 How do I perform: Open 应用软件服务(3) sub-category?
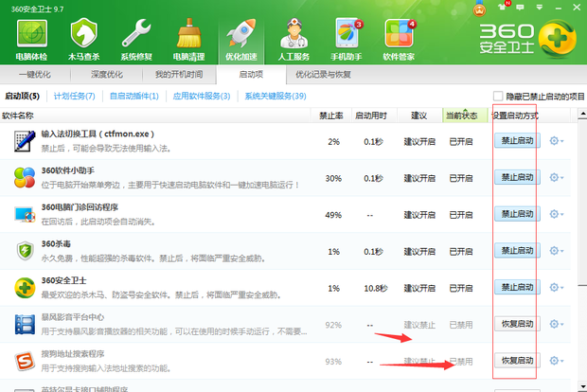coord(202,97)
